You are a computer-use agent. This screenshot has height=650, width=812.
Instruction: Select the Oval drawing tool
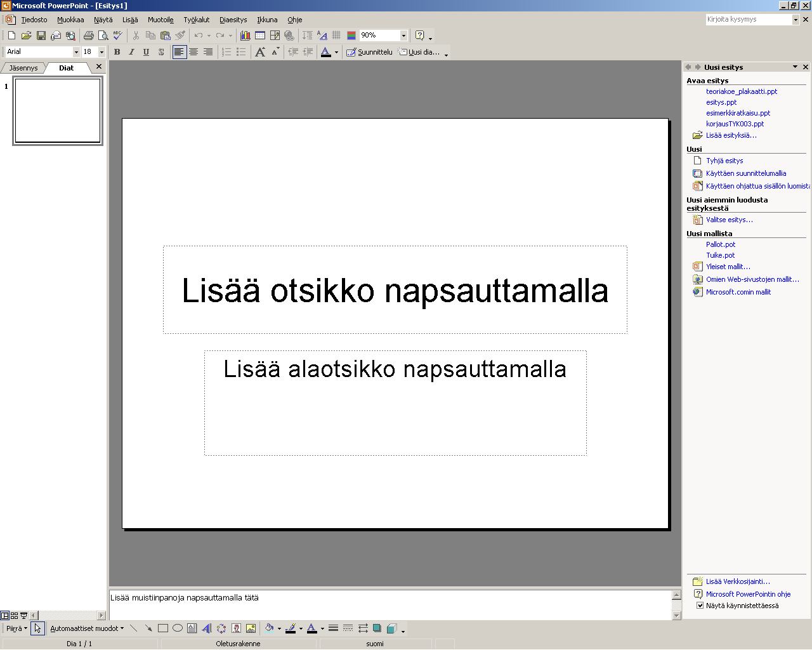tap(178, 628)
